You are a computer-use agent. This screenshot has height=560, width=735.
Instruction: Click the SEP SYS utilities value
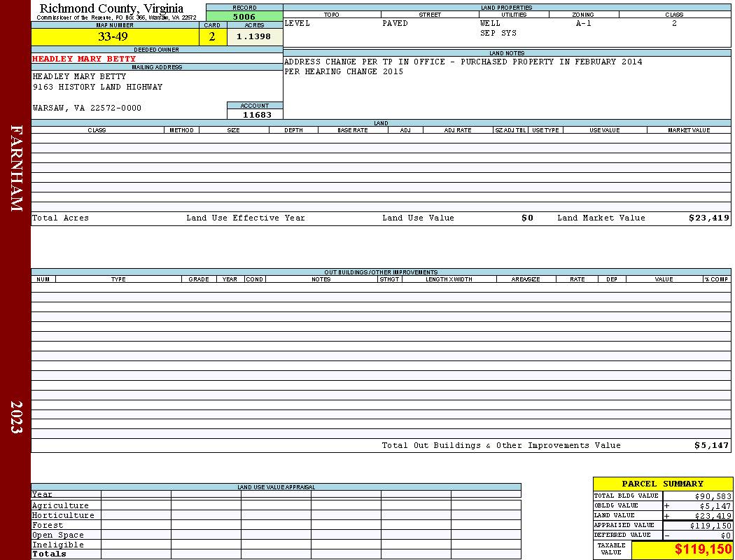point(498,34)
